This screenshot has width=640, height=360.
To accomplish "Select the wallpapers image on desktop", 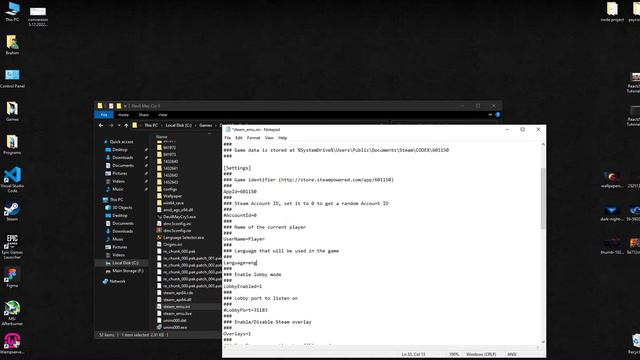I will click(x=611, y=180).
